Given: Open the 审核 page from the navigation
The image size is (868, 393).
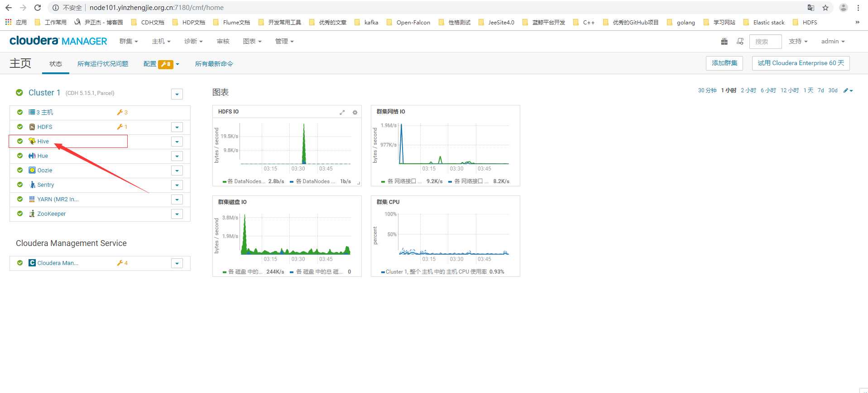Looking at the screenshot, I should click(223, 41).
